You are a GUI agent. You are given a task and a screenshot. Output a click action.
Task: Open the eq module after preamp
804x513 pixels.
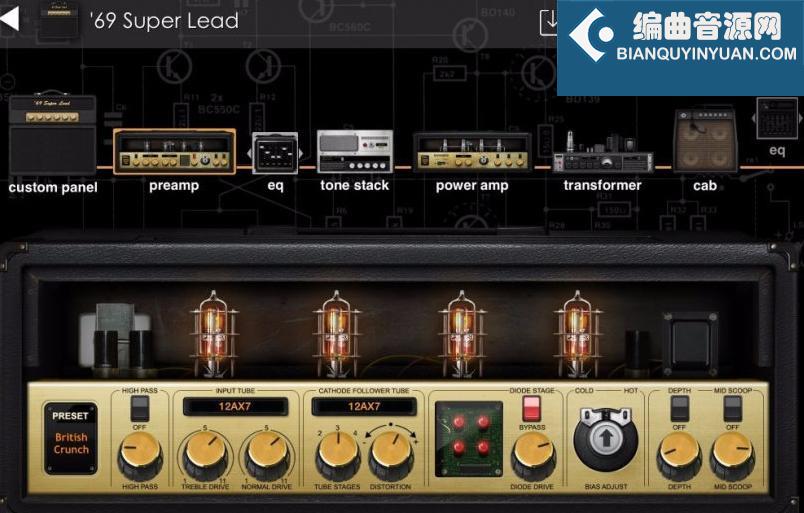tap(275, 153)
